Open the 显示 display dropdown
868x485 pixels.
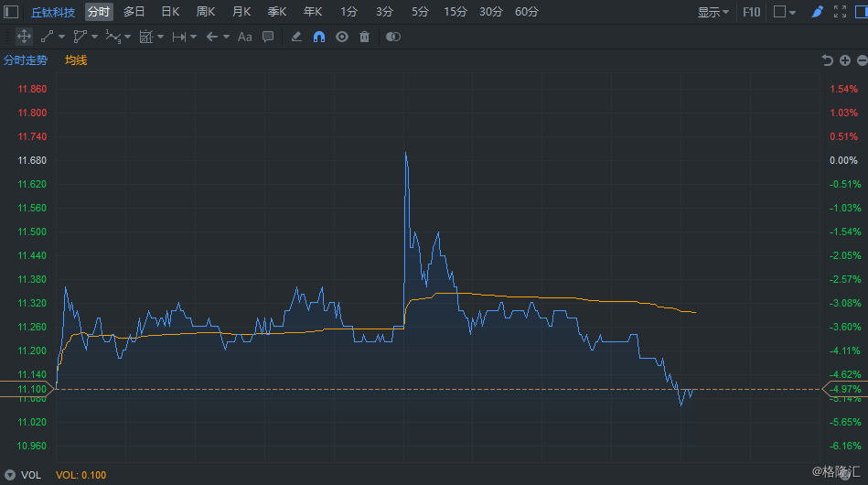tap(713, 12)
